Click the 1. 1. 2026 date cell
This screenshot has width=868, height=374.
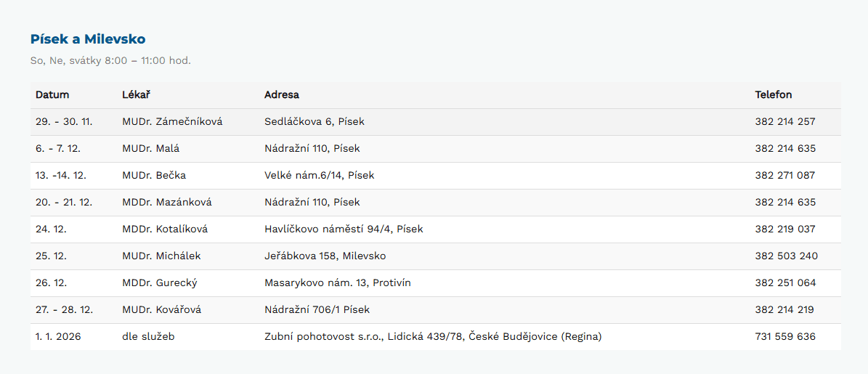59,337
